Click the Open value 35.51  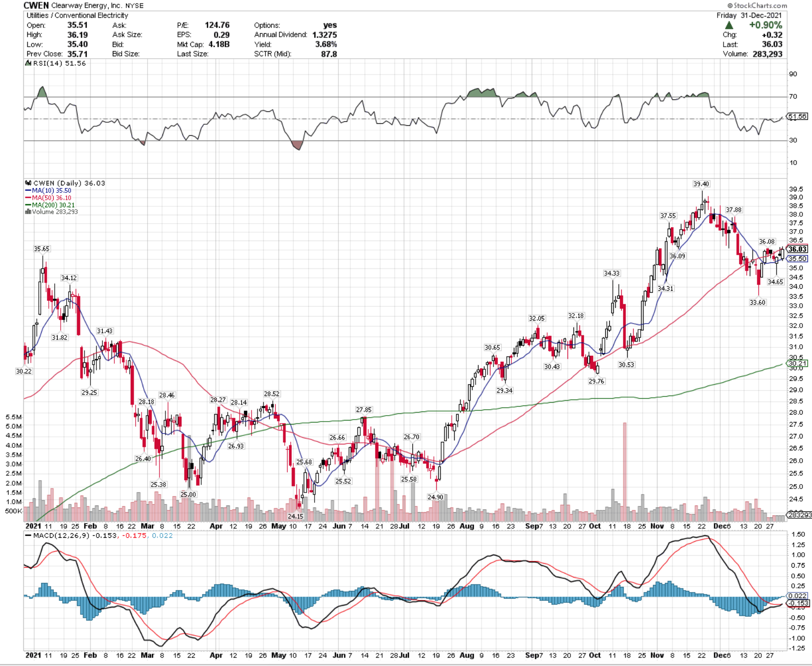pos(78,25)
